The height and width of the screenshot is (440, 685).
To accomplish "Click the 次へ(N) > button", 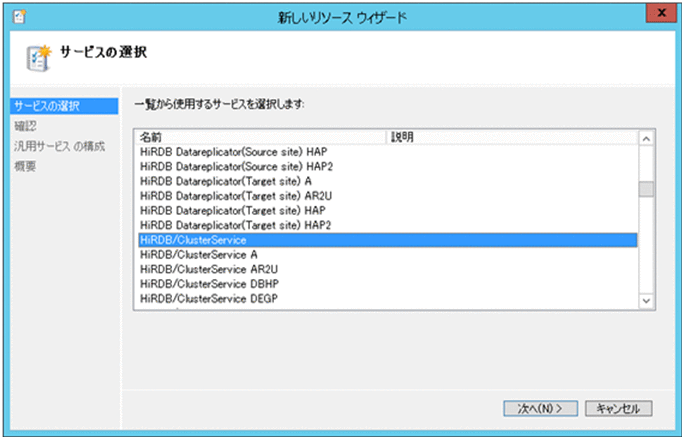I will click(540, 409).
